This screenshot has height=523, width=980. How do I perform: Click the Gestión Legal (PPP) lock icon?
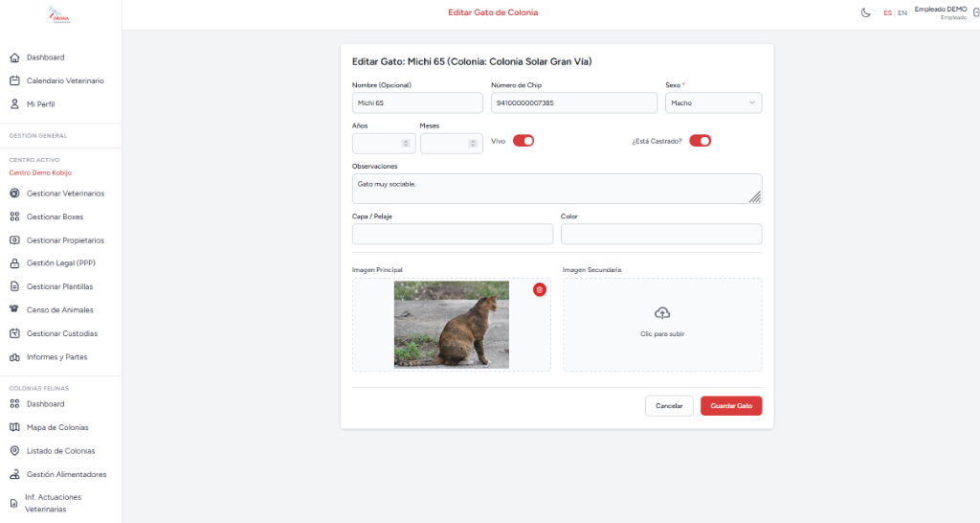tap(14, 263)
